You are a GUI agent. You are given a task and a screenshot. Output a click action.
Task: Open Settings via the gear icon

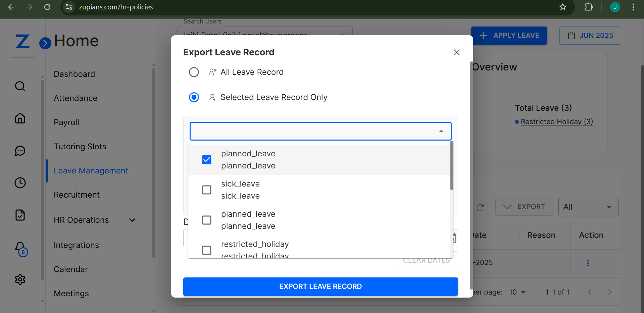[20, 279]
